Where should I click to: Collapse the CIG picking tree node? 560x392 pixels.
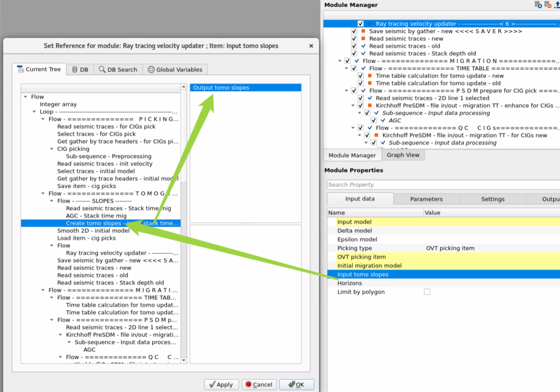[52, 149]
